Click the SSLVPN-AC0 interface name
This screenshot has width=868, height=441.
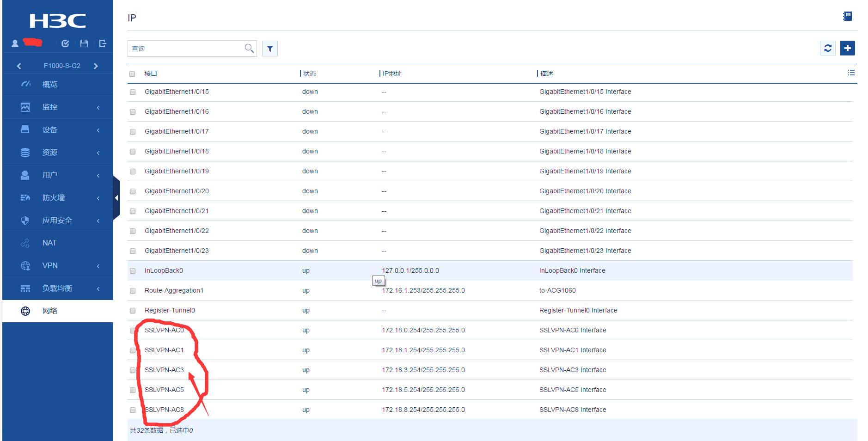pyautogui.click(x=164, y=330)
